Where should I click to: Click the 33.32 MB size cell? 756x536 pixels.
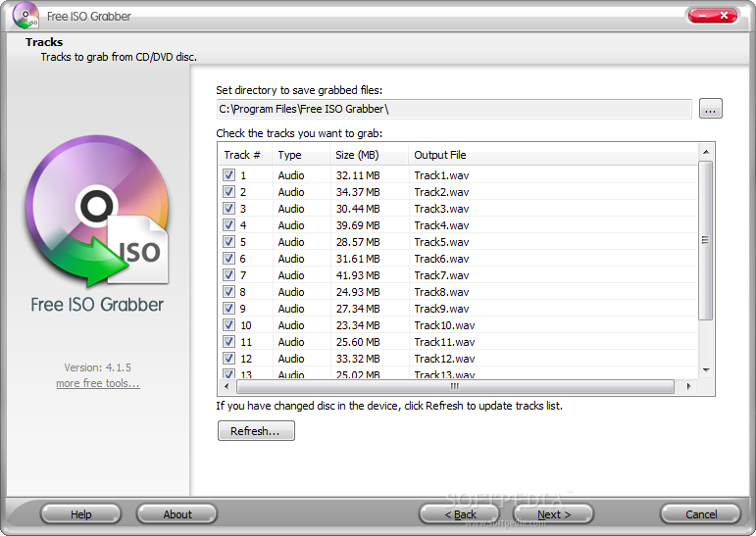[358, 358]
